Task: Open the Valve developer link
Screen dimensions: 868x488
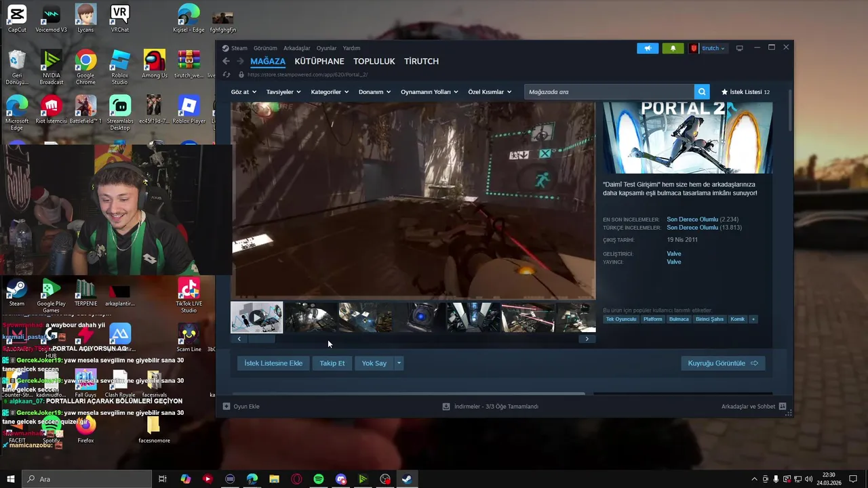Action: pos(674,254)
